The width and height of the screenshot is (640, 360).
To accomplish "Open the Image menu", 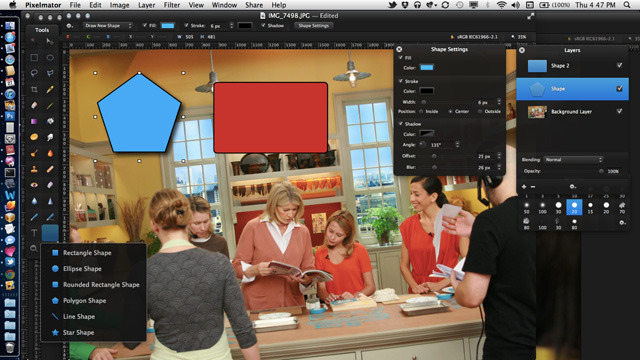I will (x=119, y=5).
